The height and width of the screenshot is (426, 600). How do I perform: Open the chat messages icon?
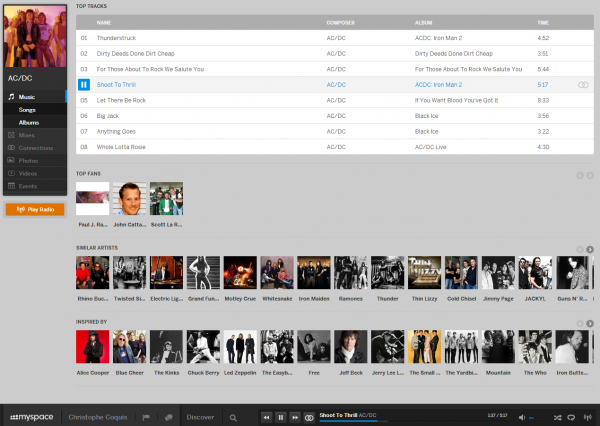[169, 418]
